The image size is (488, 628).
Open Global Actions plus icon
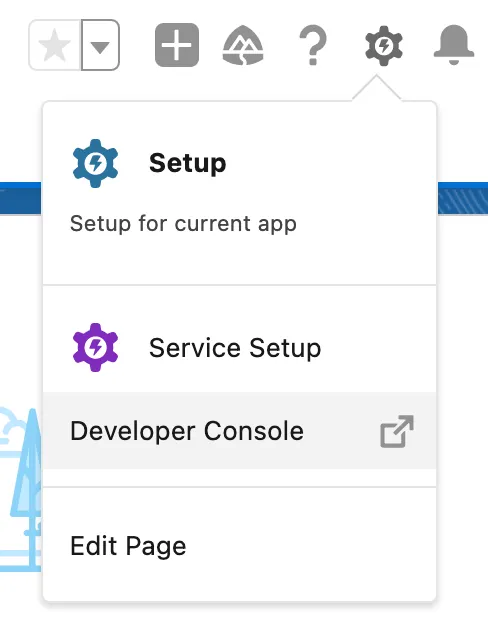click(x=177, y=45)
